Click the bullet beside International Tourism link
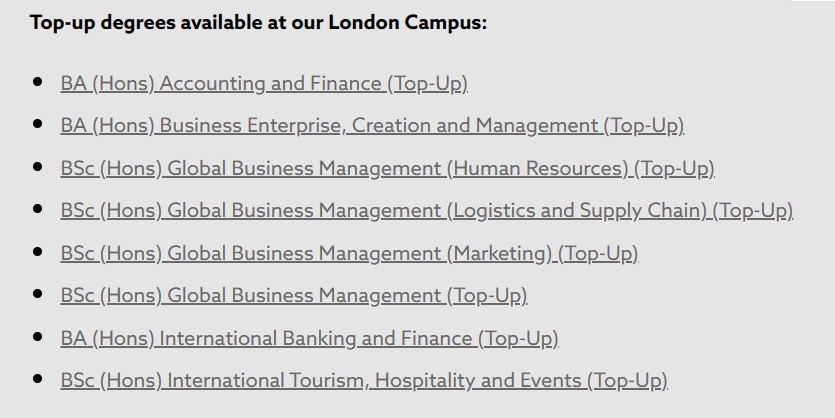Viewport: 835px width, 418px height. [x=38, y=379]
